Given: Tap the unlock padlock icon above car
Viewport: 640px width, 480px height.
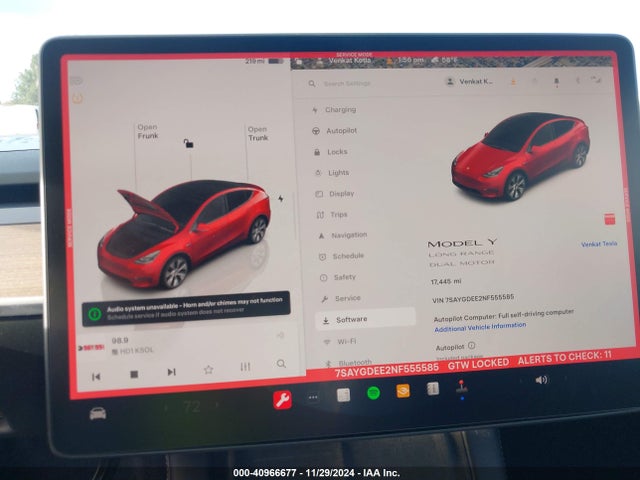Looking at the screenshot, I should [x=188, y=143].
